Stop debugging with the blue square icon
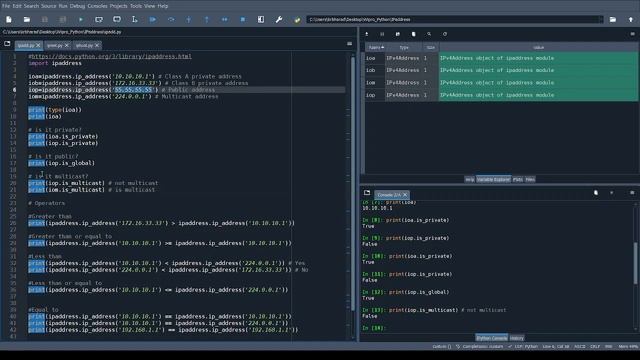Viewport: 640px width, 360px height. click(242, 20)
